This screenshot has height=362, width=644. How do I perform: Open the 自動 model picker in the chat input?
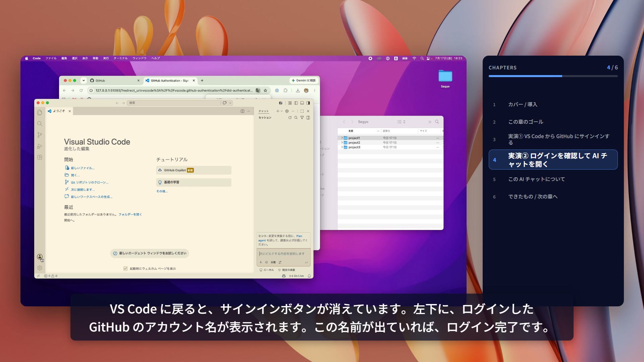tap(273, 262)
